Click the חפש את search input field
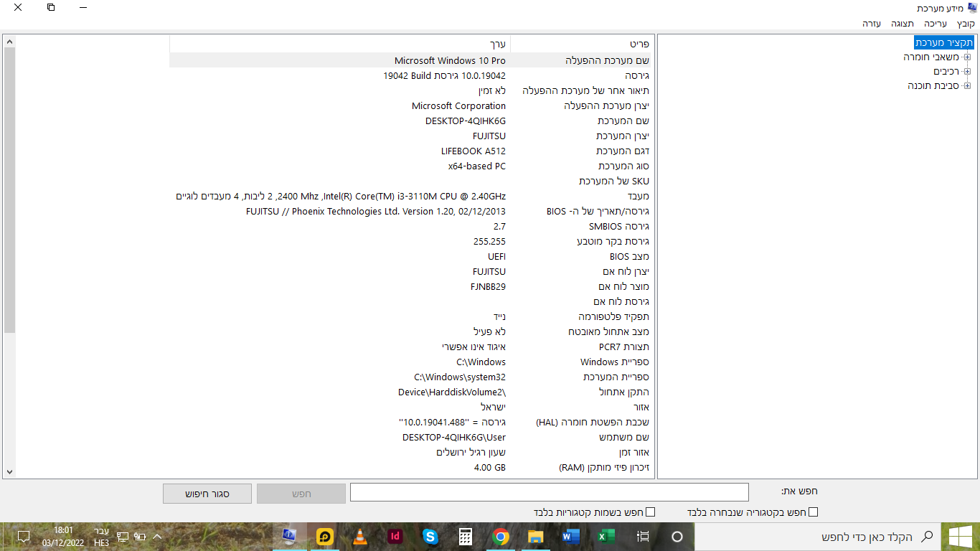 pyautogui.click(x=550, y=492)
